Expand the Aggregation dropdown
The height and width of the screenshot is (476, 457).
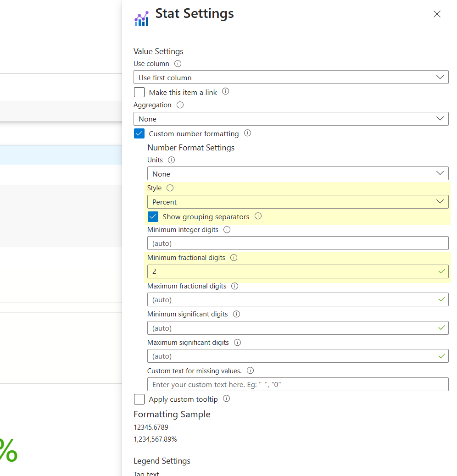pos(291,119)
